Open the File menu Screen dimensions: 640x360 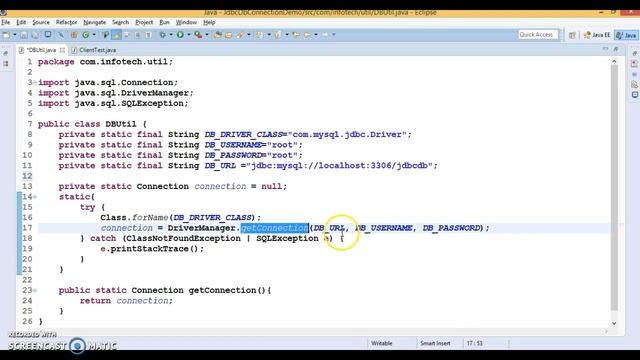pyautogui.click(x=6, y=22)
